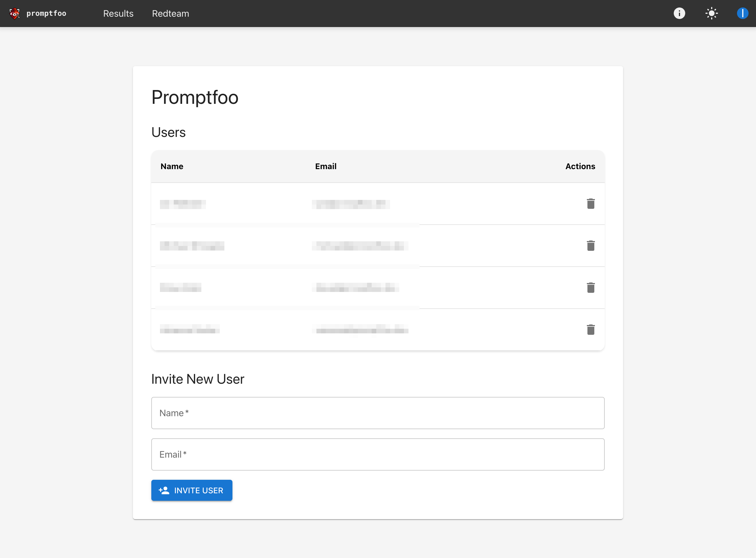Open the info icon in header
756x558 pixels.
point(679,14)
